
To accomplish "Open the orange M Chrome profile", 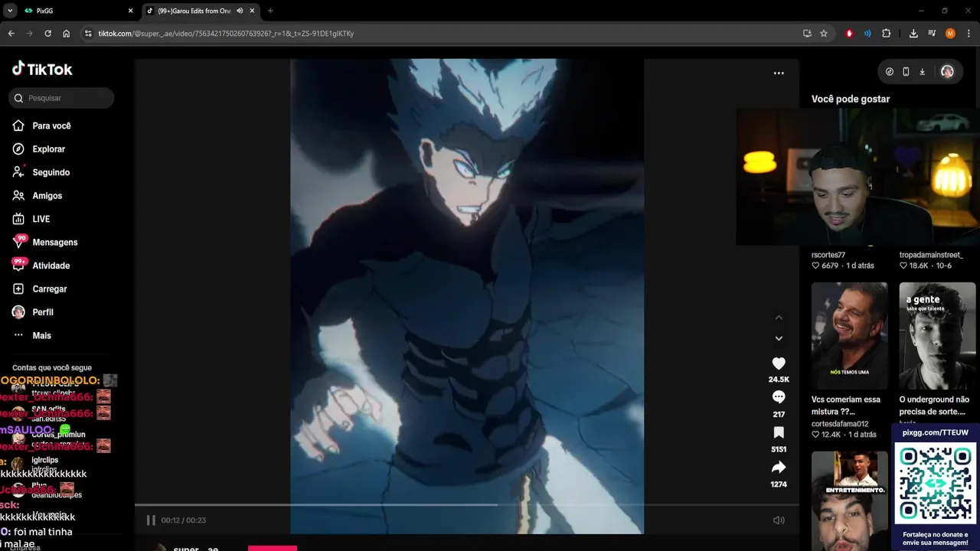I will pos(950,34).
